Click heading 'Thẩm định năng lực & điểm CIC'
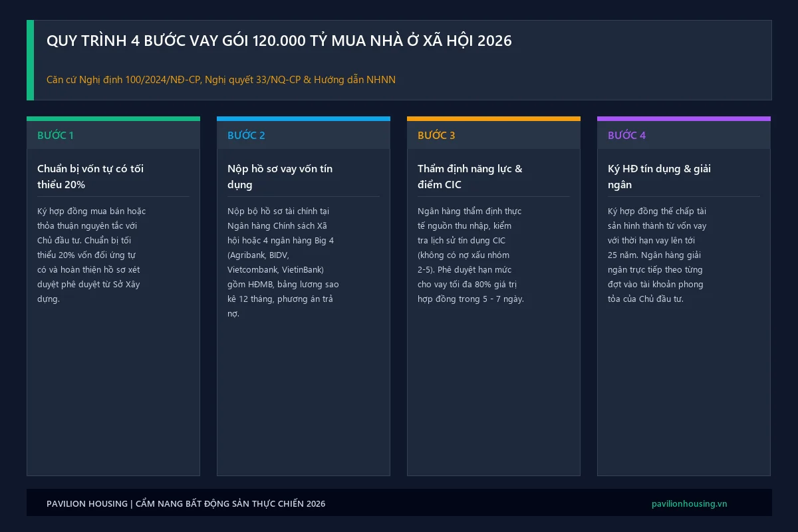Image resolution: width=798 pixels, height=532 pixels. click(470, 176)
